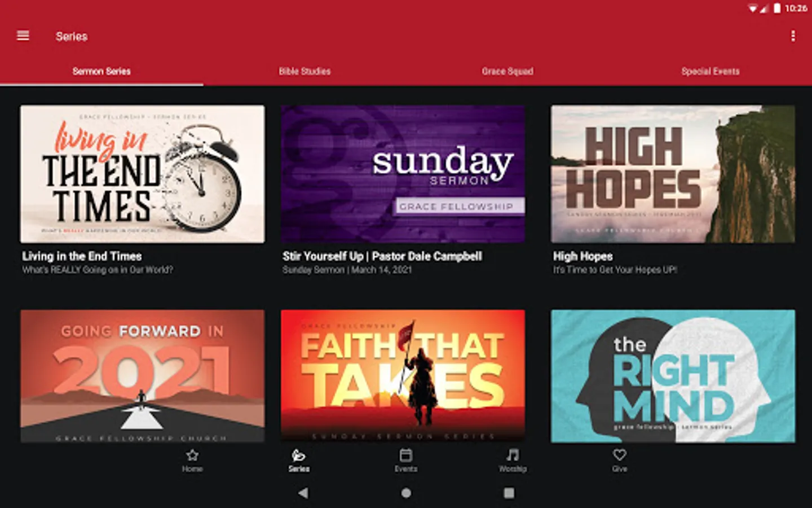Click the 'High Hopes' title text

[583, 256]
